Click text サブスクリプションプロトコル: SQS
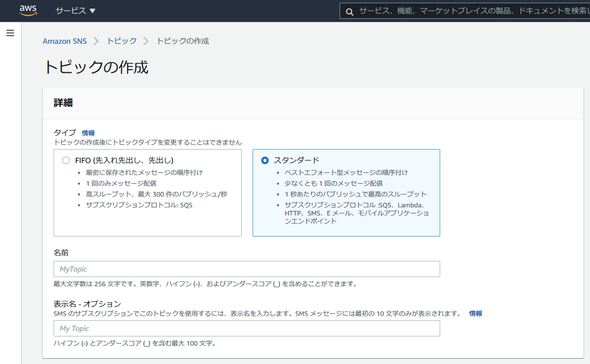 click(139, 205)
